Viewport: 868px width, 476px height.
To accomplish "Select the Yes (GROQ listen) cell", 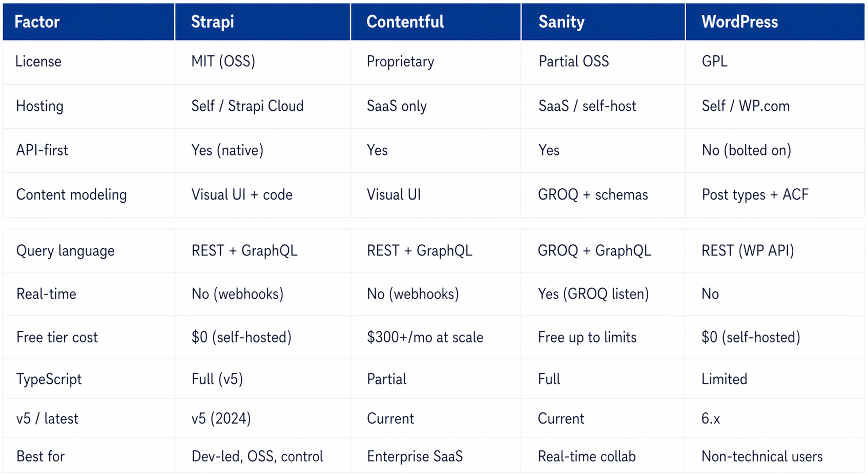I will point(593,294).
